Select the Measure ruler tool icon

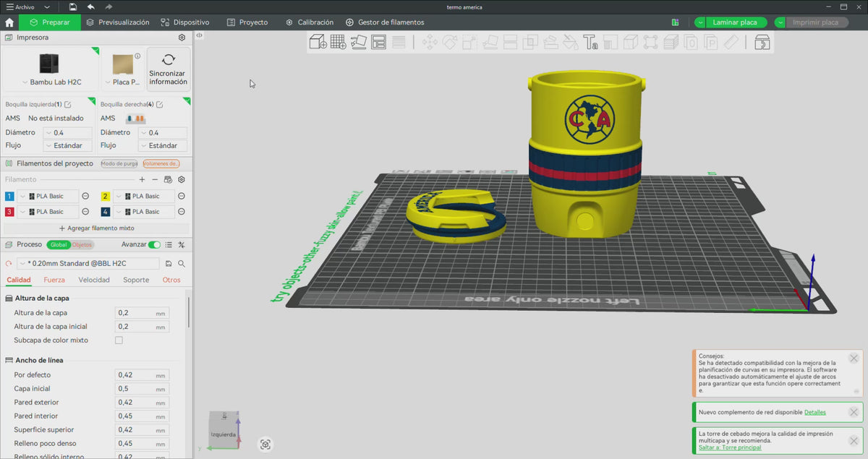point(731,42)
